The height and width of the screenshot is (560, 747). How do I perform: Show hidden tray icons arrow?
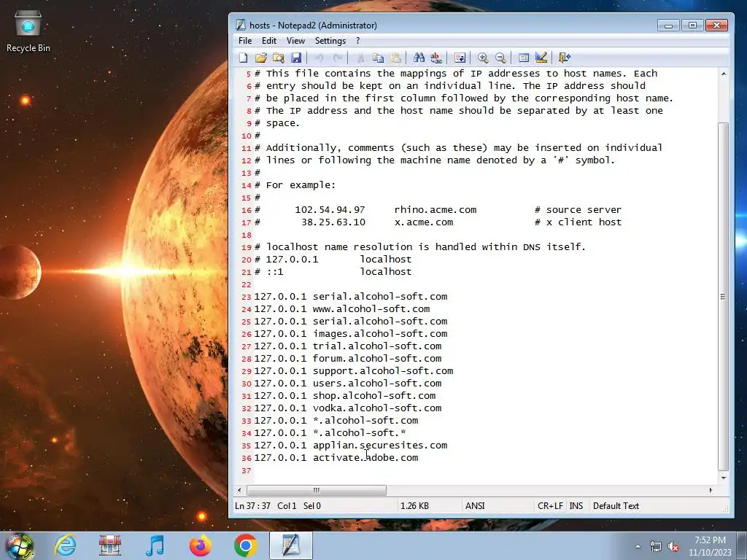coord(638,547)
